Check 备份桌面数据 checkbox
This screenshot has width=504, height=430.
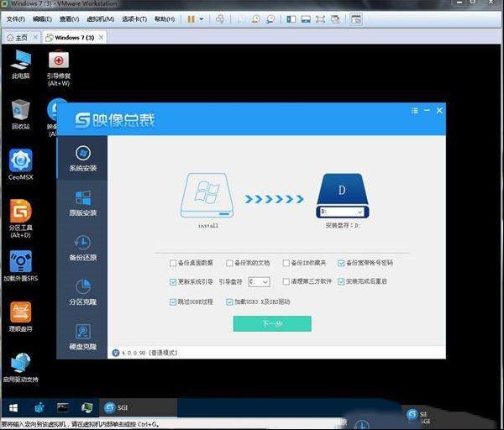point(173,263)
